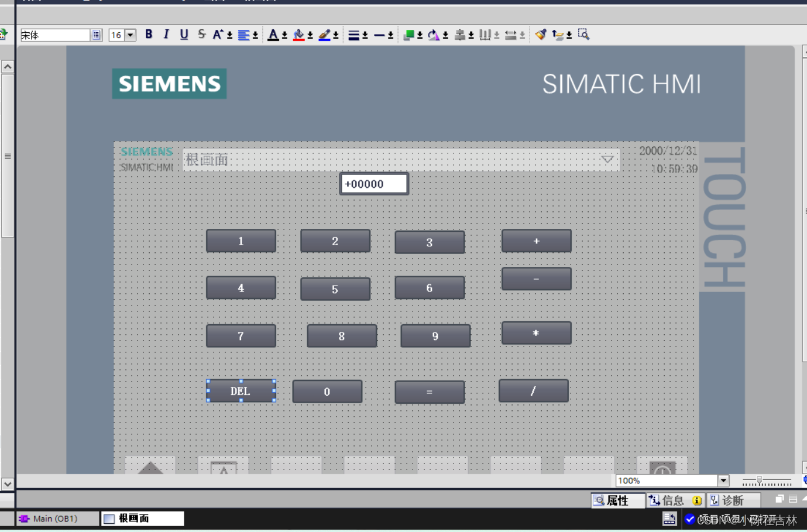Image resolution: width=807 pixels, height=532 pixels.
Task: Click the distribute spacing icon
Action: [485, 35]
